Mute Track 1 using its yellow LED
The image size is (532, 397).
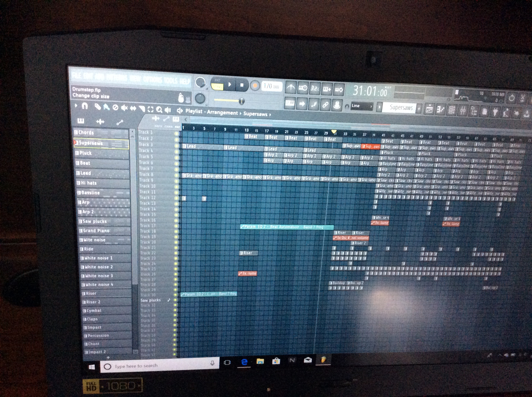pyautogui.click(x=177, y=134)
